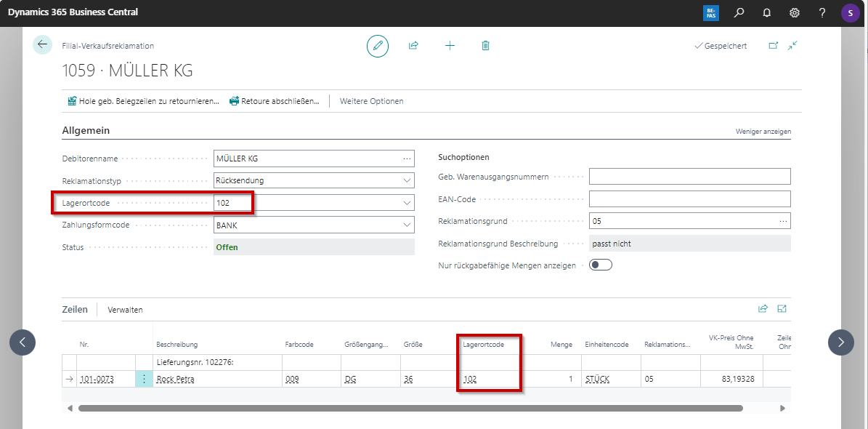Open row options for item 101-0073

click(x=144, y=379)
